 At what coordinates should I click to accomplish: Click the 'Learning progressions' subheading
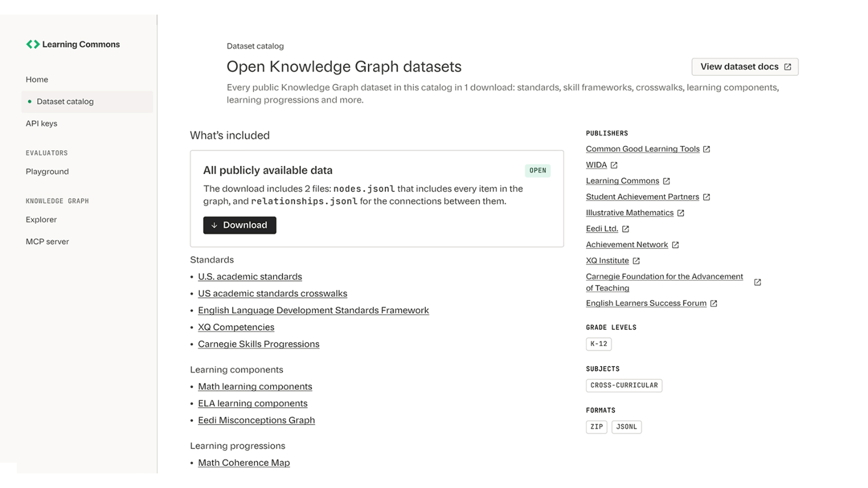pyautogui.click(x=238, y=446)
